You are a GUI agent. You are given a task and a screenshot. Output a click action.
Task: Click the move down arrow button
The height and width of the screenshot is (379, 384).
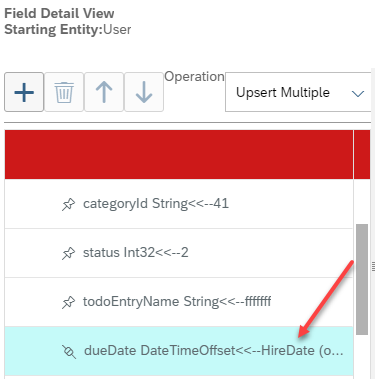coord(144,92)
